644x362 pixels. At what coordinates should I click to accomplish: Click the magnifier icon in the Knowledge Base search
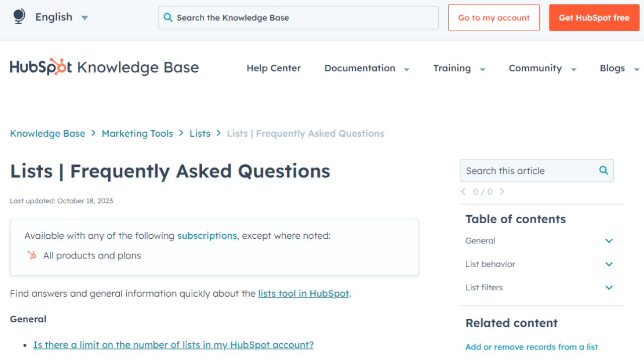(168, 17)
